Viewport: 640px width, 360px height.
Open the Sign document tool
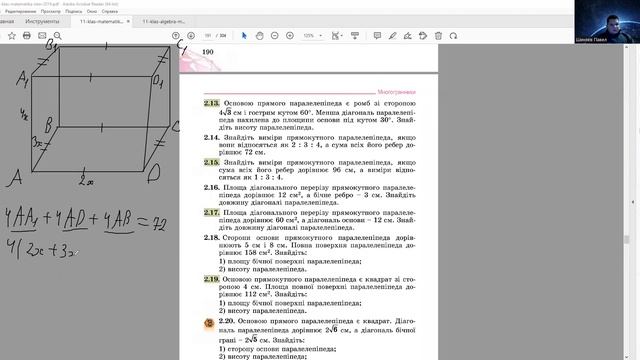[407, 36]
